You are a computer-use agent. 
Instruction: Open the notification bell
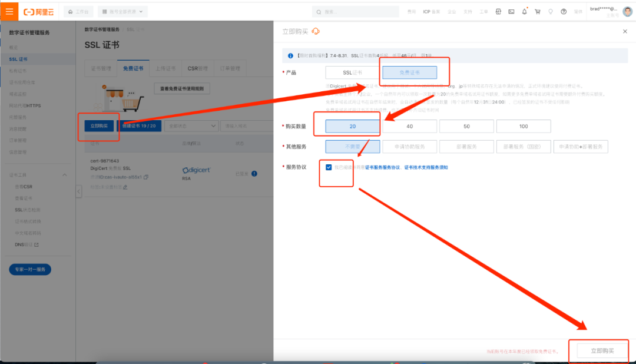click(525, 11)
